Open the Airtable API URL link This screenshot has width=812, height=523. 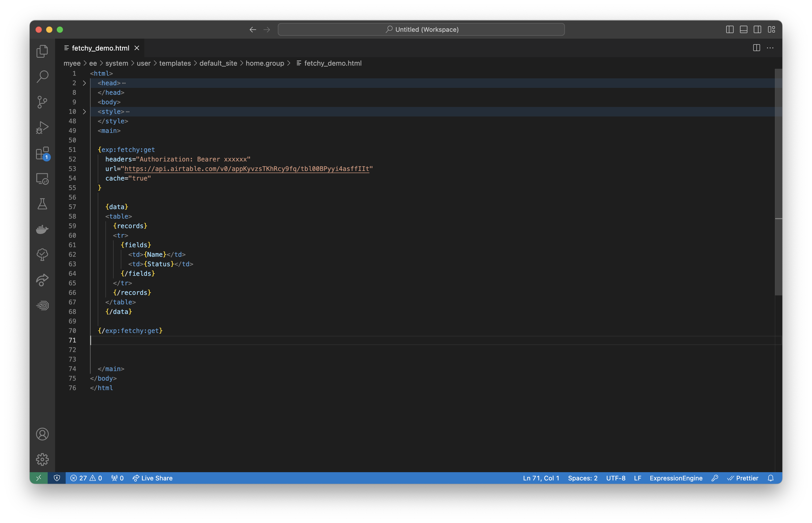pyautogui.click(x=247, y=169)
